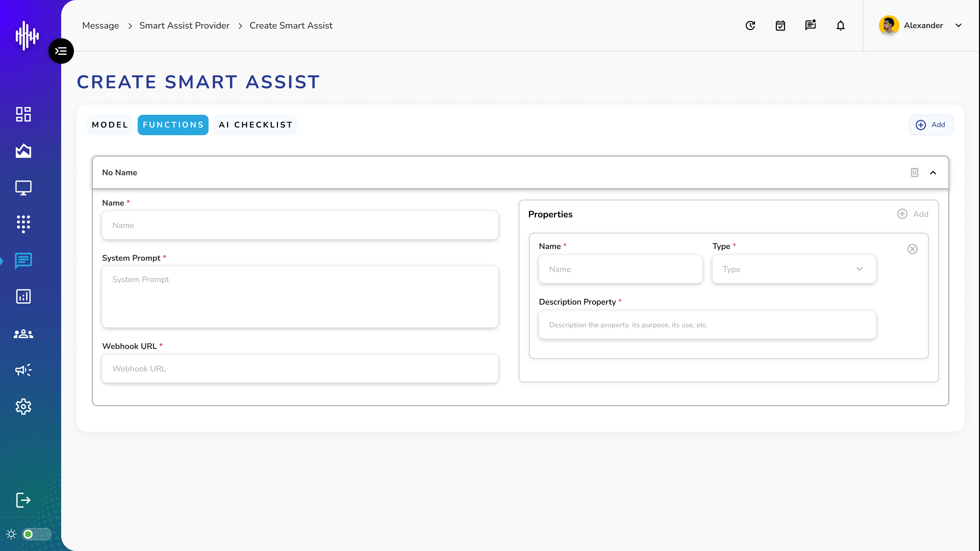The width and height of the screenshot is (980, 551).
Task: Click the sun brightness icon
Action: point(11,534)
